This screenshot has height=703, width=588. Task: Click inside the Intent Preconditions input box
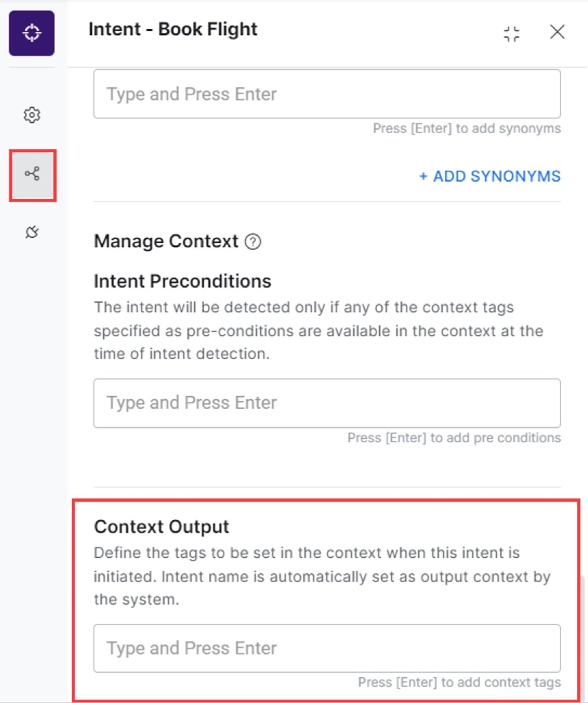coord(327,403)
